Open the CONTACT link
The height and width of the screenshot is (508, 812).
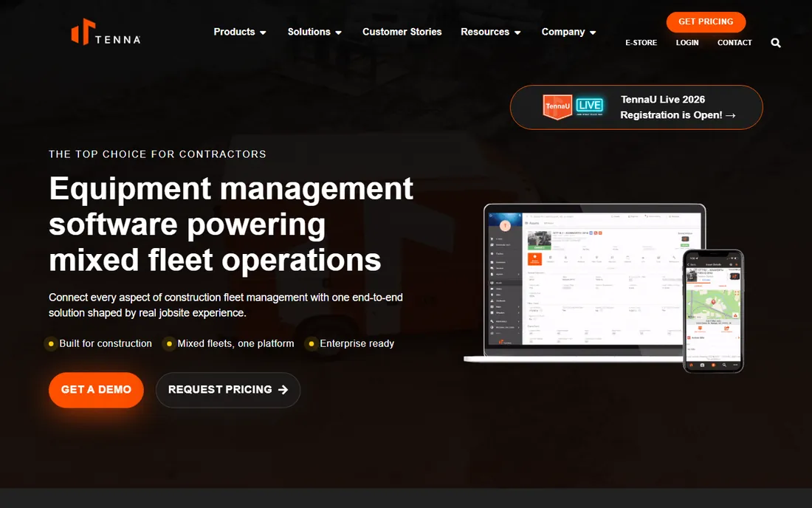click(734, 43)
